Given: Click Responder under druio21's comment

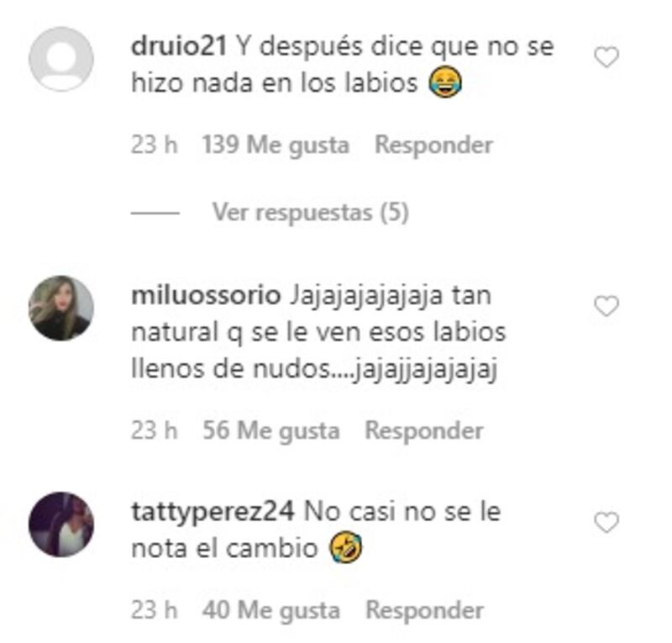Looking at the screenshot, I should coord(433,145).
